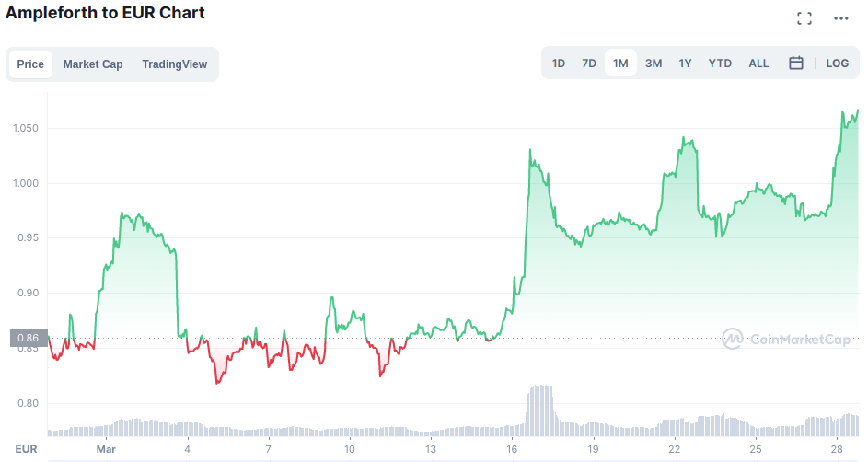
Task: Open fullscreen chart view icon
Action: tap(804, 18)
